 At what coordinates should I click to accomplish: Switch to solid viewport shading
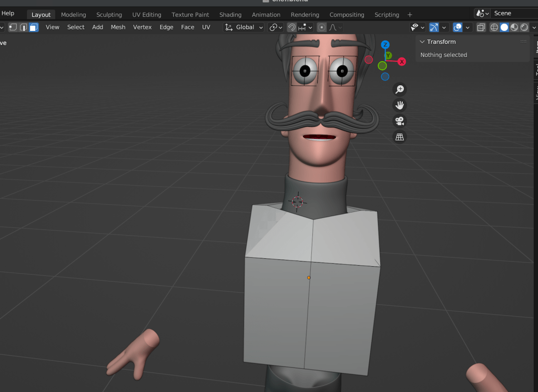[x=504, y=27]
